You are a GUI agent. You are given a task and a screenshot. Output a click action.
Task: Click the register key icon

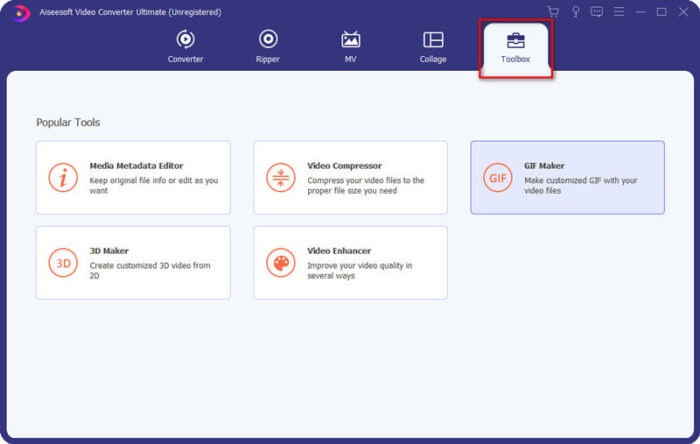click(x=575, y=12)
